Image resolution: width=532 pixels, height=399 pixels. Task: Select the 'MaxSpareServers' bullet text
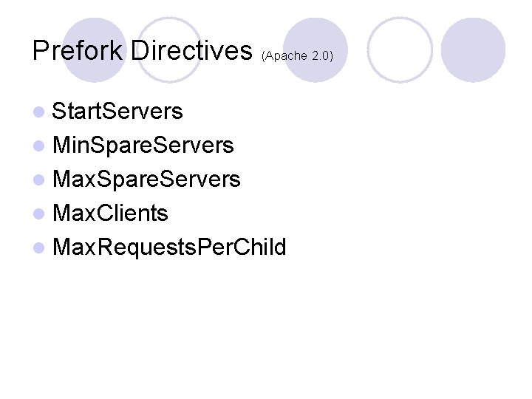point(146,179)
